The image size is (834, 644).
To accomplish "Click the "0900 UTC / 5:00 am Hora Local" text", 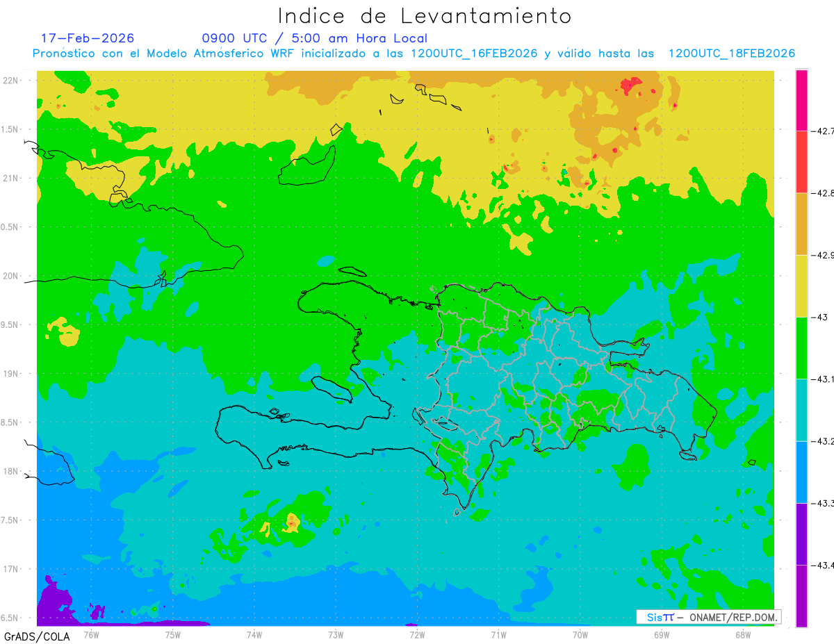I will 314,39.
